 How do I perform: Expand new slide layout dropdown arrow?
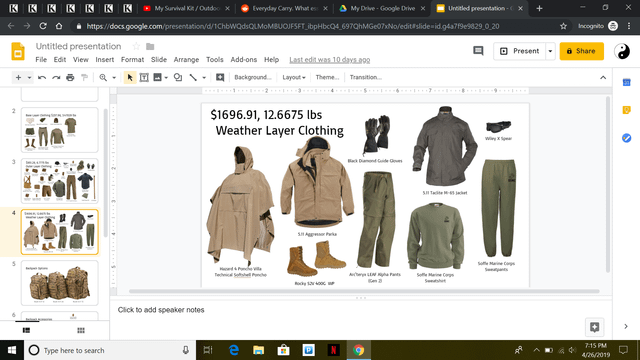(29, 78)
